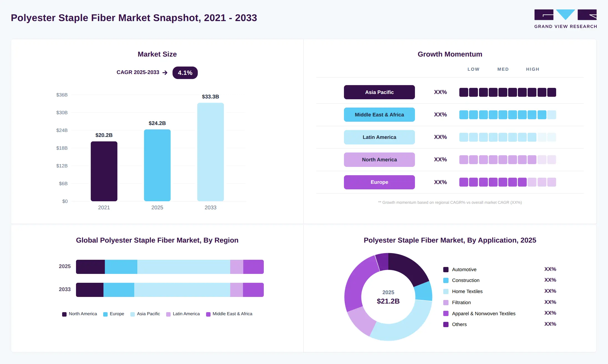Viewport: 608px width, 364px height.
Task: Click the North America segment in 2033 bar
Action: (x=90, y=290)
